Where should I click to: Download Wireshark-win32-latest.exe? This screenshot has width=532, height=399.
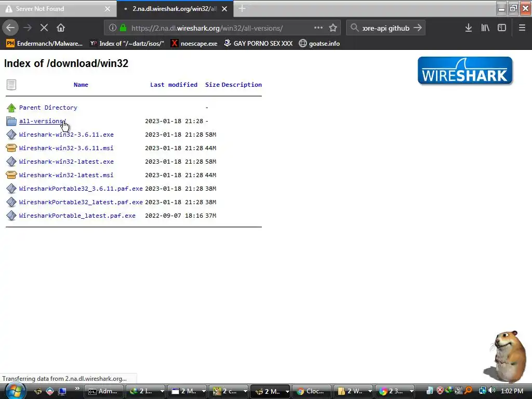point(66,162)
